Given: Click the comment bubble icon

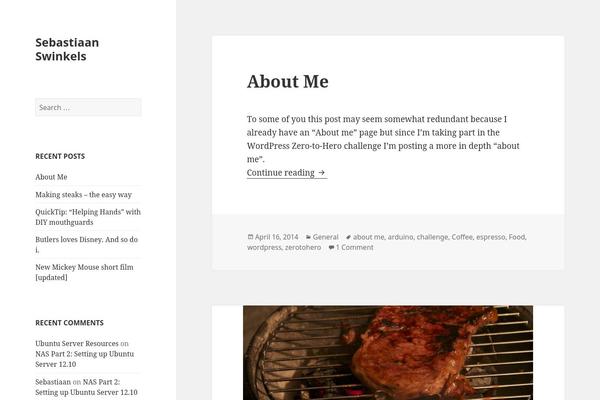Looking at the screenshot, I should 331,247.
